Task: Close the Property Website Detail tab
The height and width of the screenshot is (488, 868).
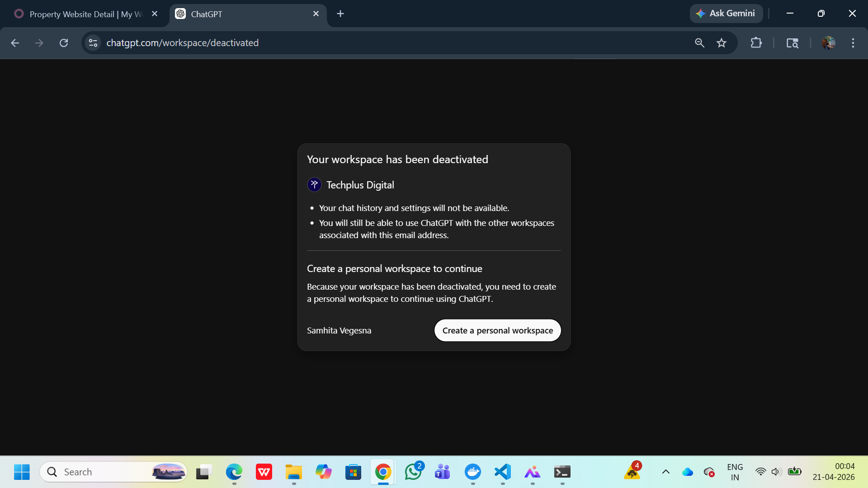Action: coord(155,14)
